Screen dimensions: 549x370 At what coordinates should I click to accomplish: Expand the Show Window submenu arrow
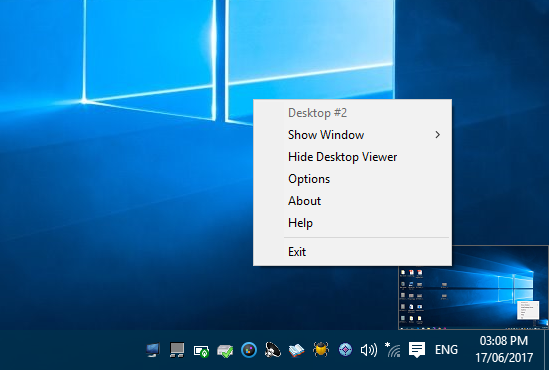(x=437, y=135)
